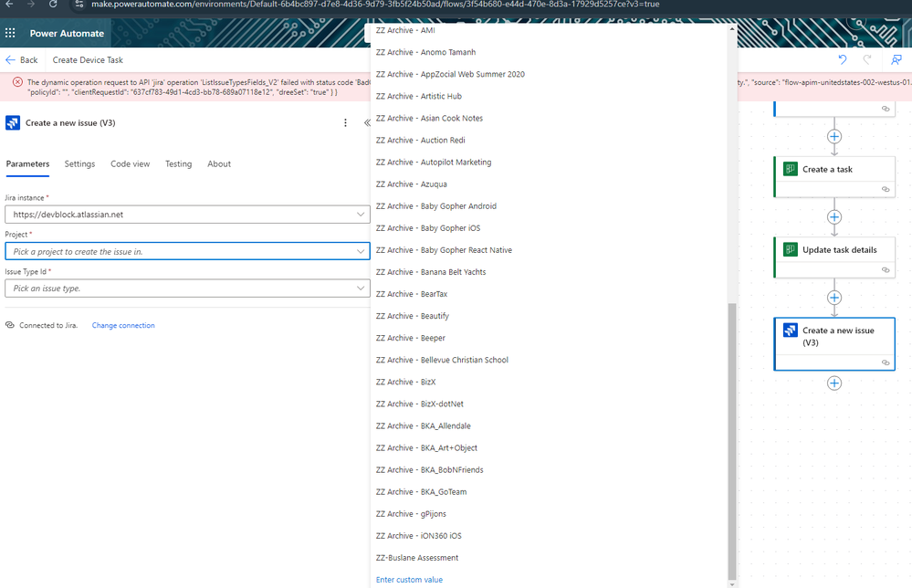The width and height of the screenshot is (912, 588).
Task: Open the feedback/copilot icon at top right
Action: coord(896,59)
